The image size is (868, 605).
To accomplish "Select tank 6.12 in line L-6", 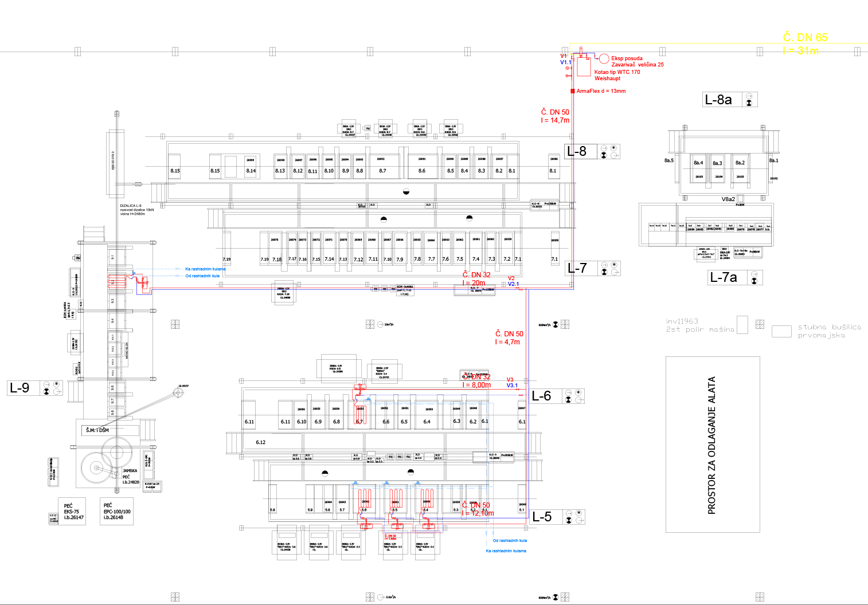I will pyautogui.click(x=261, y=442).
